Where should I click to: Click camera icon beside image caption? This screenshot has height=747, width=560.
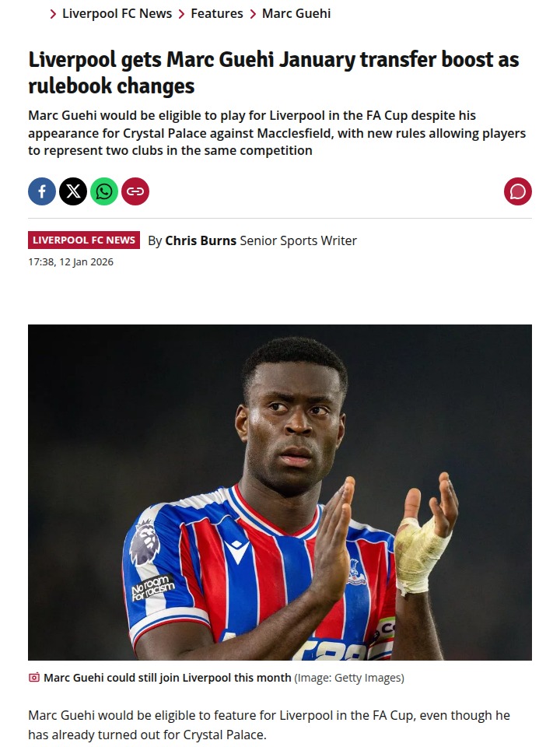click(x=33, y=678)
